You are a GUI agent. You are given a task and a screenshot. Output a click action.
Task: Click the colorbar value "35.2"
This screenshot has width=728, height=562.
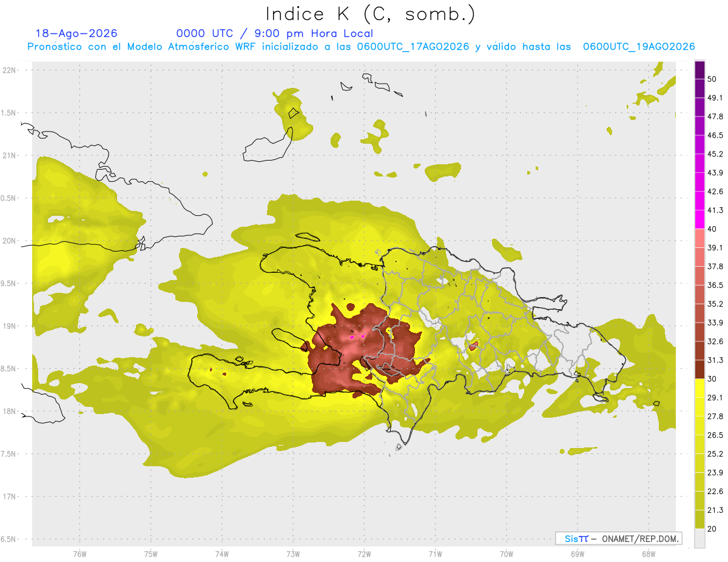pyautogui.click(x=715, y=304)
